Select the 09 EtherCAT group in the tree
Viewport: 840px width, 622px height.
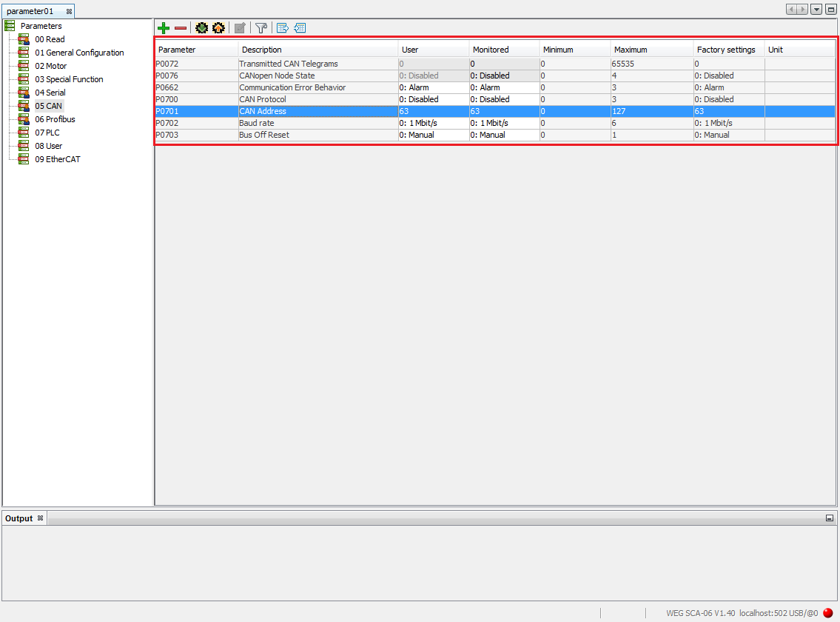(57, 159)
